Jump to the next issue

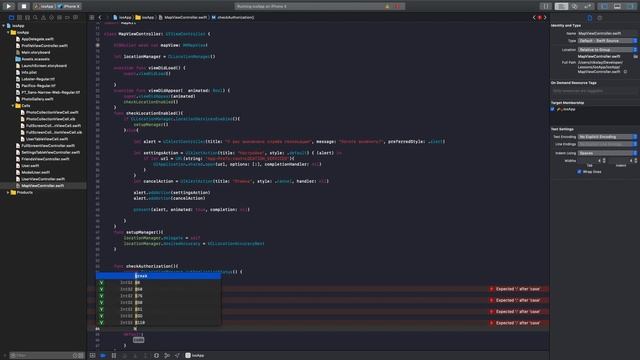pyautogui.click(x=545, y=18)
